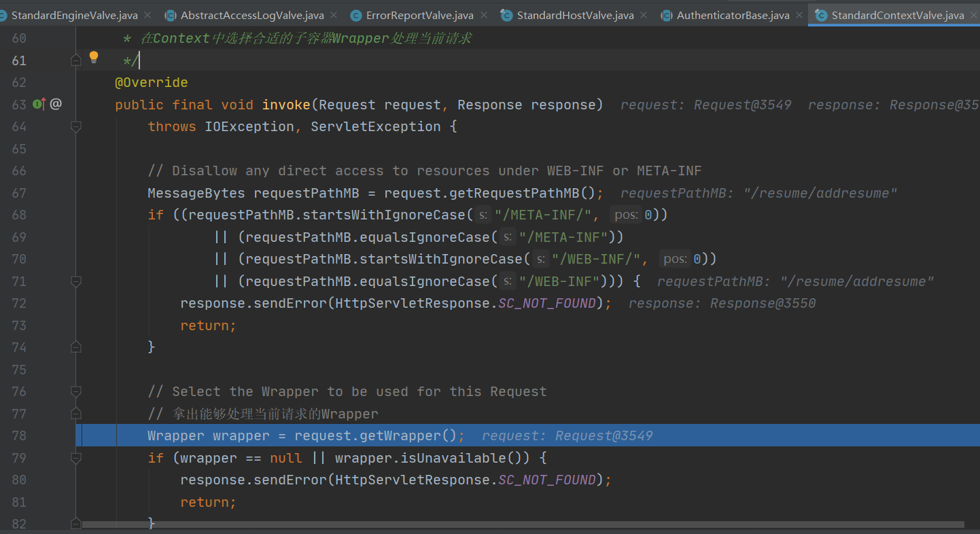Click the @ annotation gutter icon on line 63
The width and height of the screenshot is (980, 534).
(x=56, y=104)
